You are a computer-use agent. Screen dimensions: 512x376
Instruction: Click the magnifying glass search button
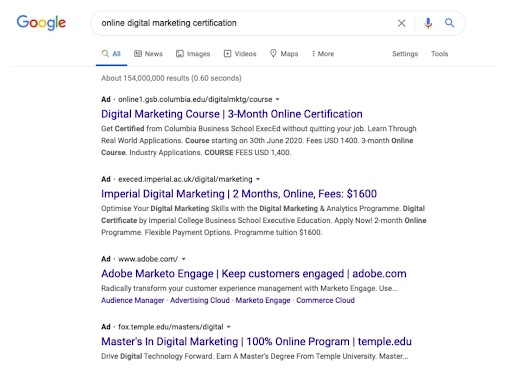(449, 23)
